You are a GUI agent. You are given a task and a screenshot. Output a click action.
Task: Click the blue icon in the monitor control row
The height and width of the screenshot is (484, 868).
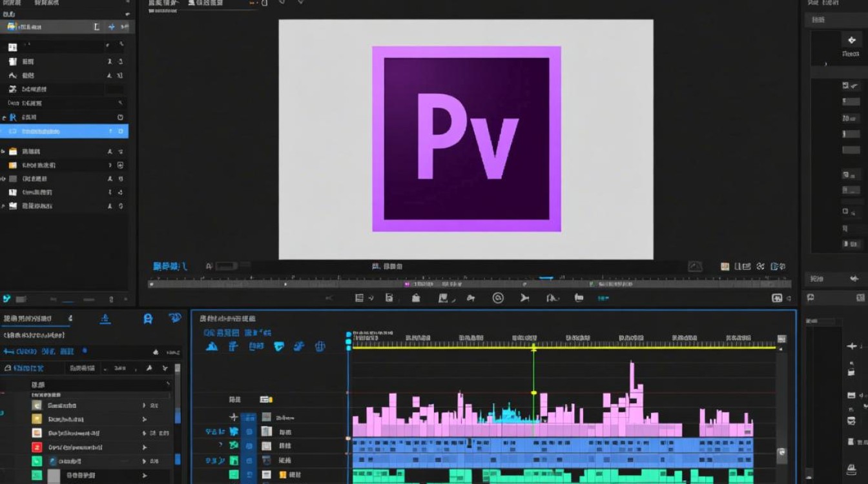coord(603,299)
